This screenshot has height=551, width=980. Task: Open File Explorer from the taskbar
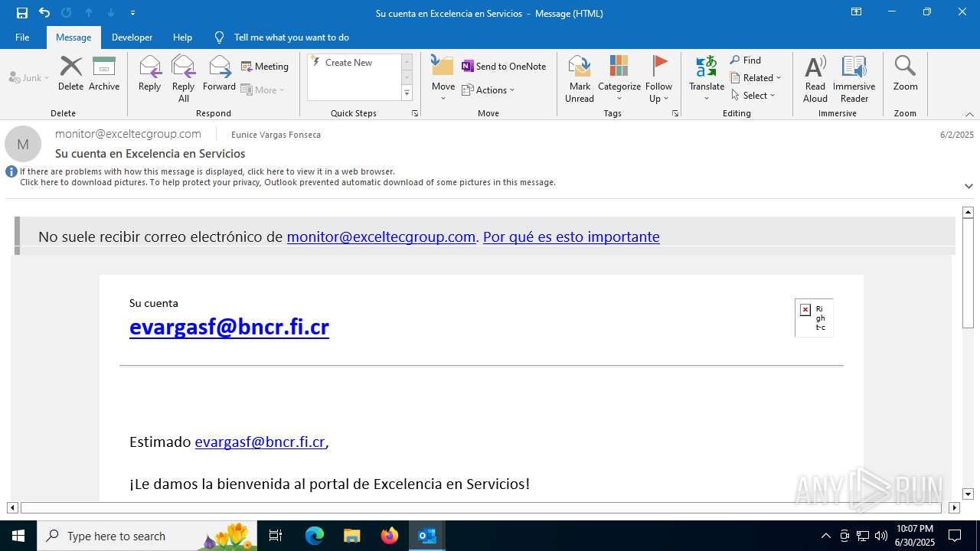(x=351, y=536)
